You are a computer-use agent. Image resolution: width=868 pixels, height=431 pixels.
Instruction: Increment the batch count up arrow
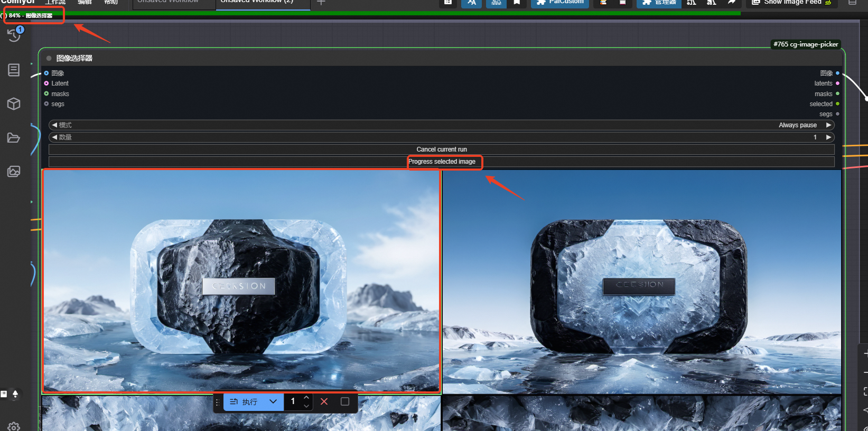tap(306, 397)
